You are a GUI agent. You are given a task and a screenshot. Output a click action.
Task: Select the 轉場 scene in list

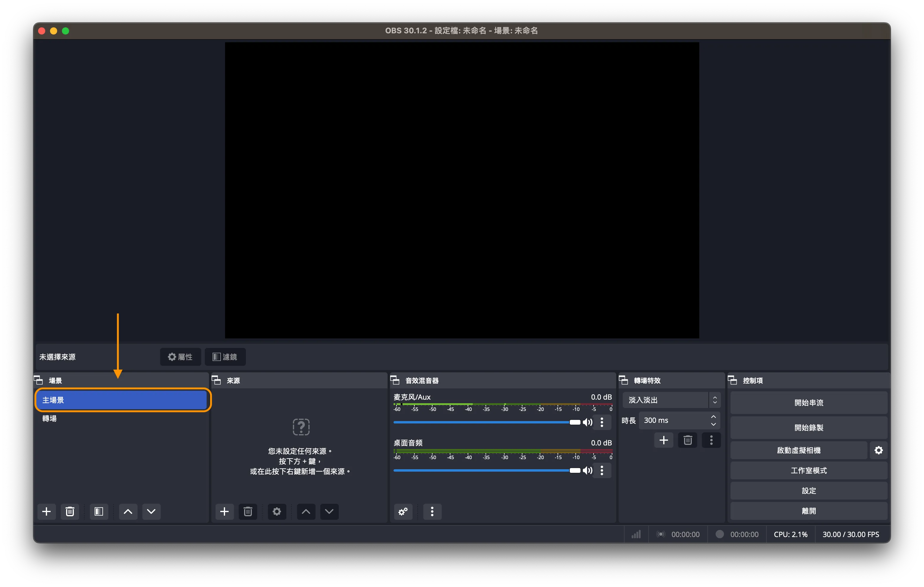pos(49,418)
